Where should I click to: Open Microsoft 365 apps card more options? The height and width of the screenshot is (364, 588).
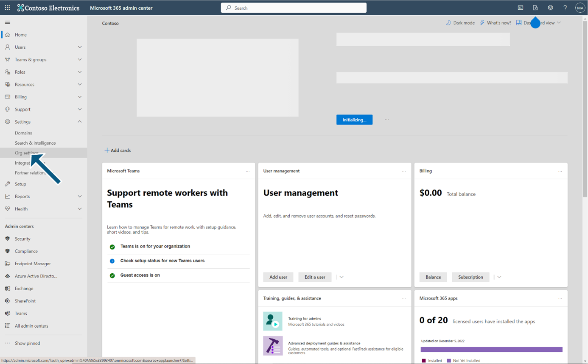(x=560, y=299)
